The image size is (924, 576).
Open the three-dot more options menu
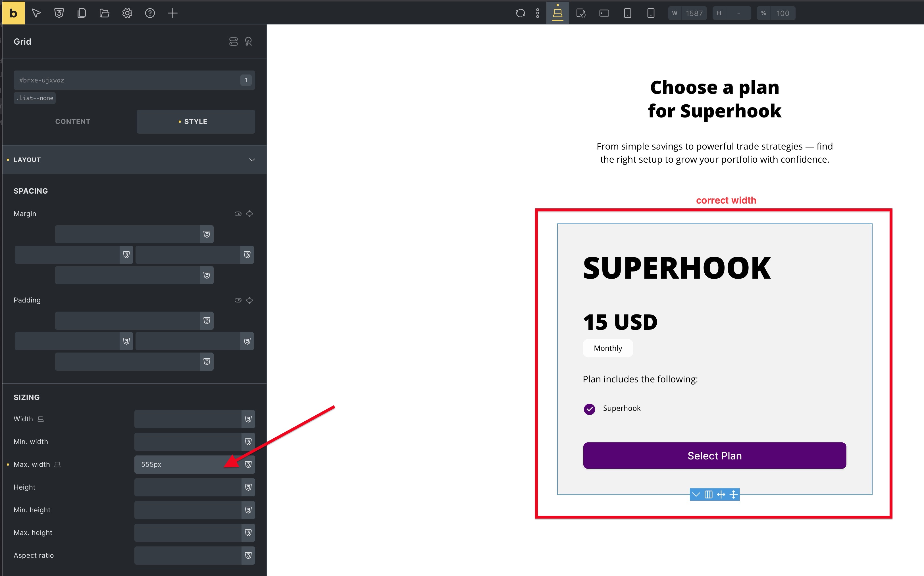tap(537, 13)
